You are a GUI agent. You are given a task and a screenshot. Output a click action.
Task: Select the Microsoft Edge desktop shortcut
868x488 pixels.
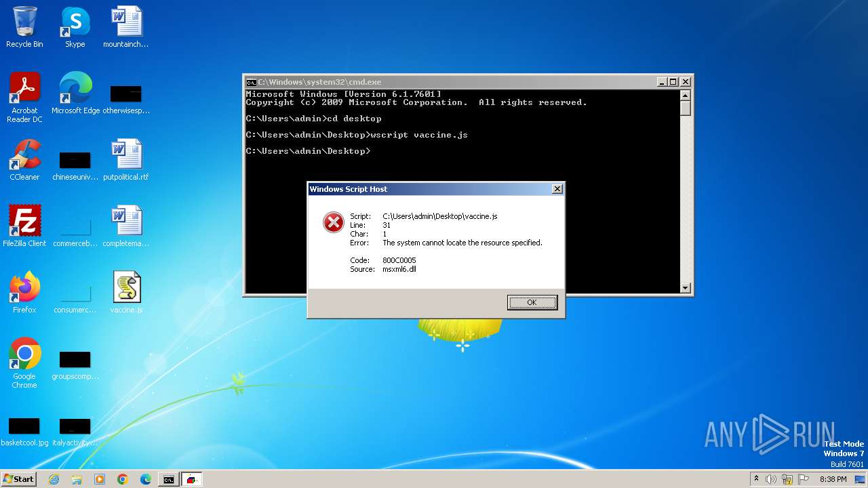click(75, 94)
